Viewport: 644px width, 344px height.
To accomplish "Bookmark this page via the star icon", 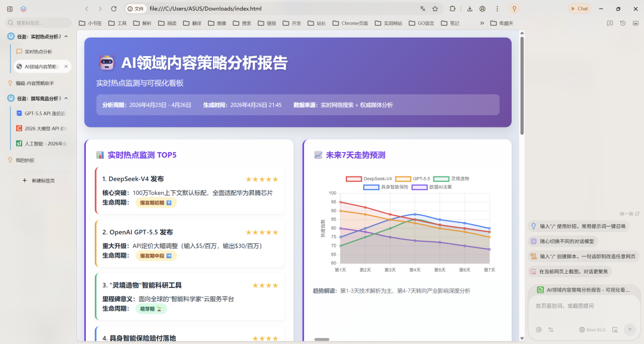I will (435, 9).
